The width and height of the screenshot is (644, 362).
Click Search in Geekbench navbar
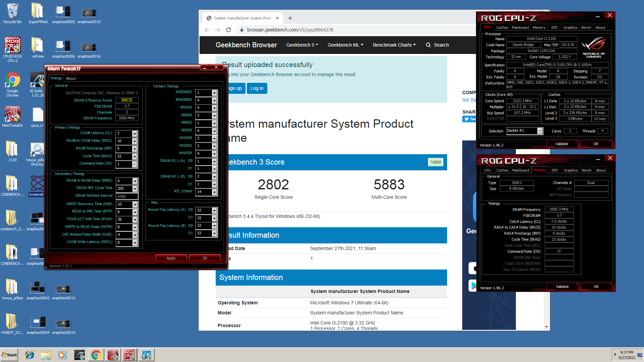coord(437,45)
